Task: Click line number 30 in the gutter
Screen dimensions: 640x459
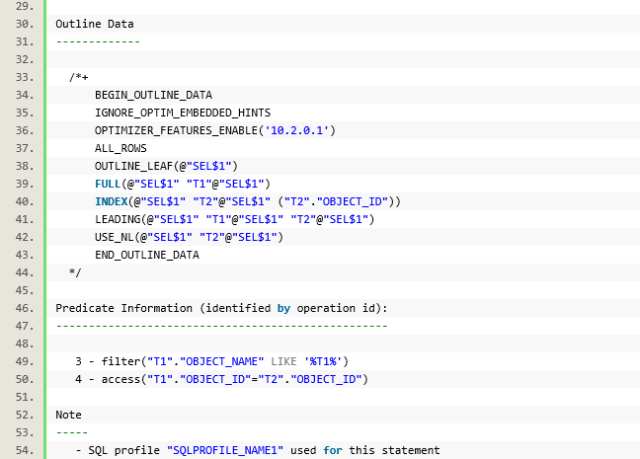Action: click(x=21, y=23)
